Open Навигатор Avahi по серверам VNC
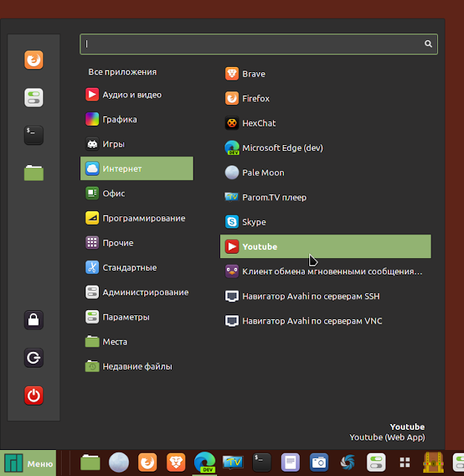The image size is (464, 476). click(x=325, y=321)
